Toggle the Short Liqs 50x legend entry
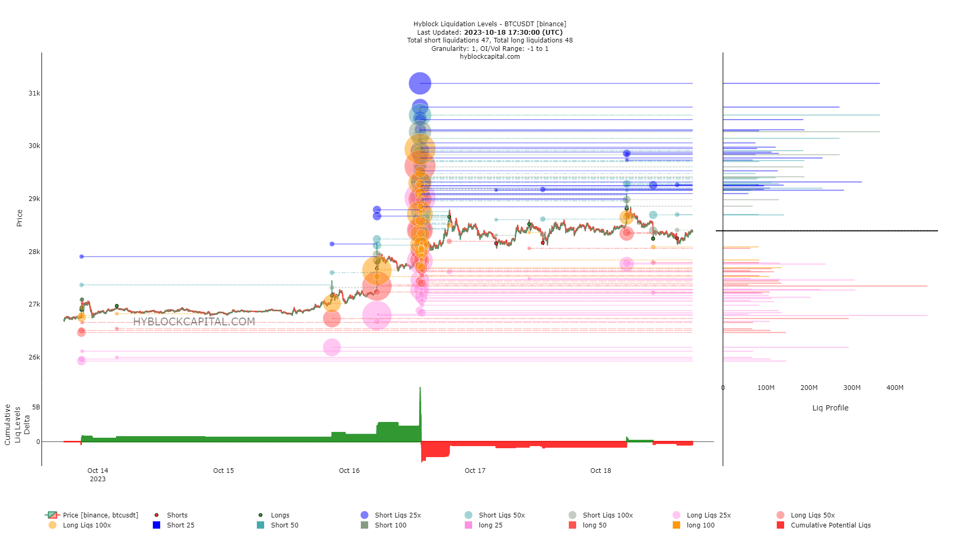This screenshot has width=980, height=539. [495, 515]
